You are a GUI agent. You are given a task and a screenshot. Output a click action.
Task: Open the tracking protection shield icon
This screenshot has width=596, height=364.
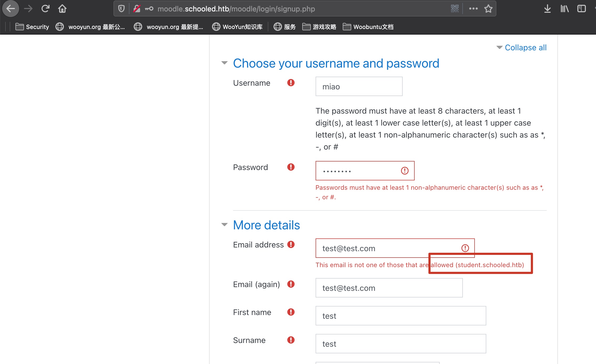tap(121, 9)
